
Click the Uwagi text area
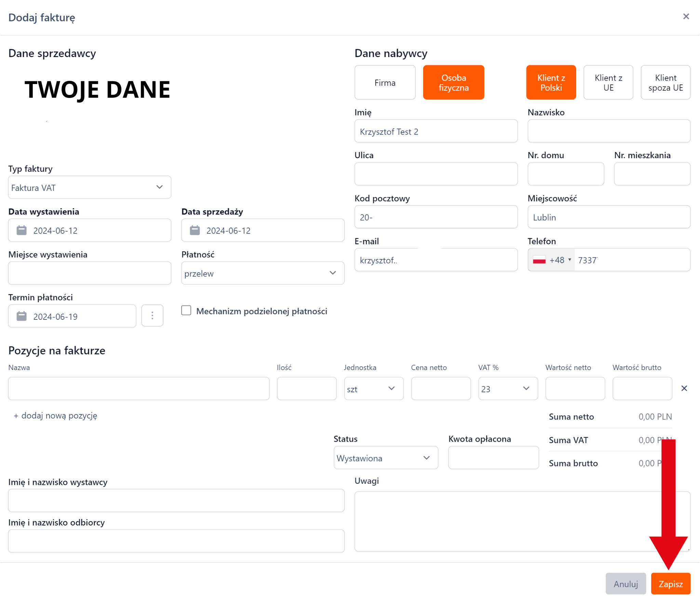click(x=506, y=521)
